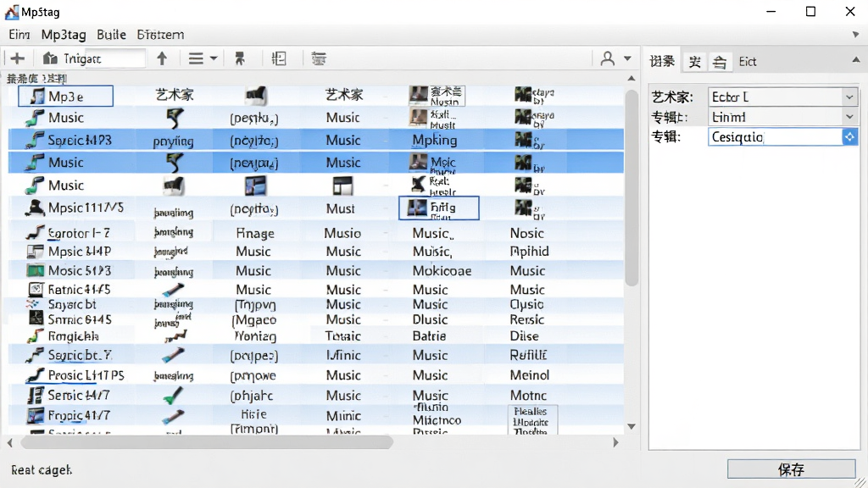Screen dimensions: 868x488
Task: Select the Carotor I-7 row name
Action: [79, 234]
